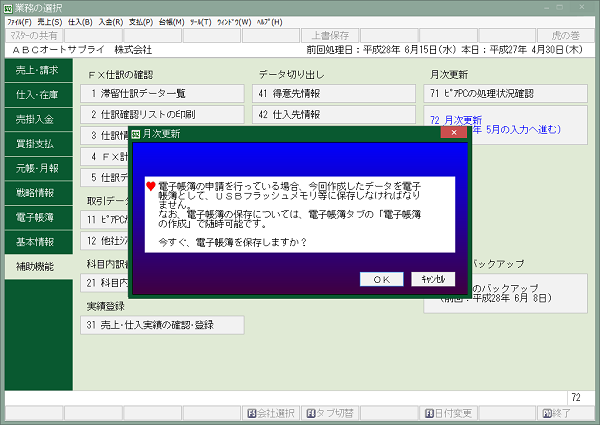The height and width of the screenshot is (425, 600).
Task: Select the 売上・請求 sidebar tab
Action: tap(39, 70)
